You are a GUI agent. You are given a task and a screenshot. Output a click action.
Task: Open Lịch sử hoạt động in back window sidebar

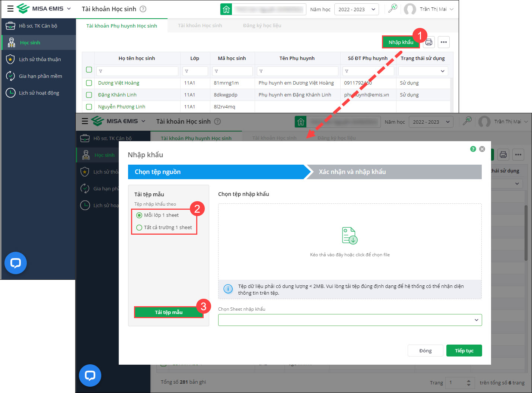tap(39, 93)
